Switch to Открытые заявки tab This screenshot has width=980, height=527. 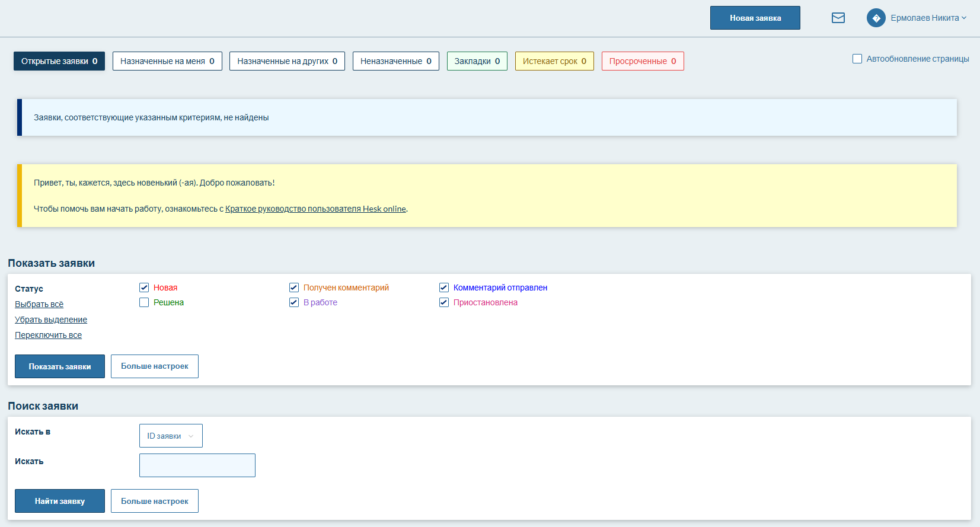pos(59,61)
